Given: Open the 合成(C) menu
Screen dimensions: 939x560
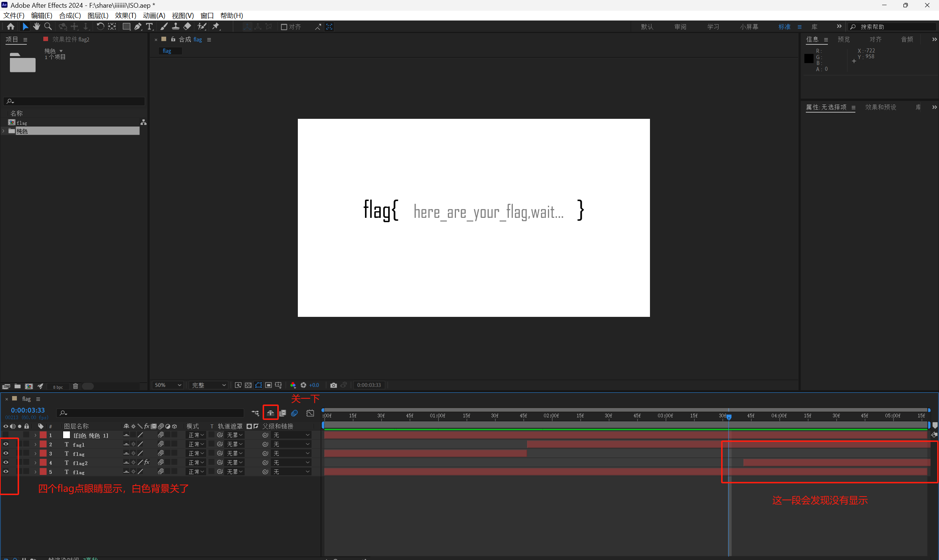Looking at the screenshot, I should pyautogui.click(x=70, y=15).
